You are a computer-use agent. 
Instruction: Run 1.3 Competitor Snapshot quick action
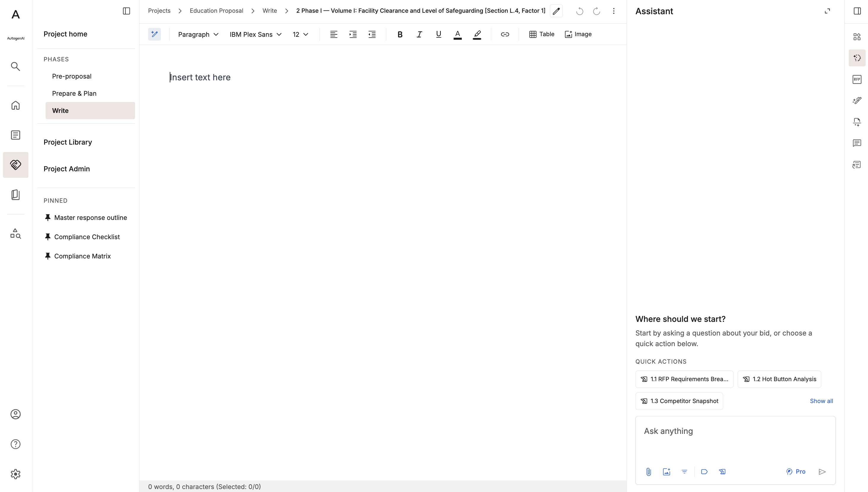click(x=679, y=401)
